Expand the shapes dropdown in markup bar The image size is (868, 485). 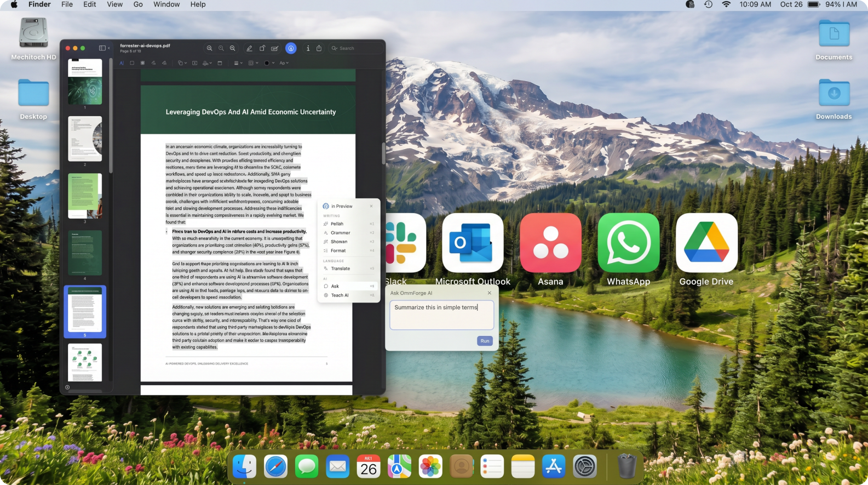[182, 63]
